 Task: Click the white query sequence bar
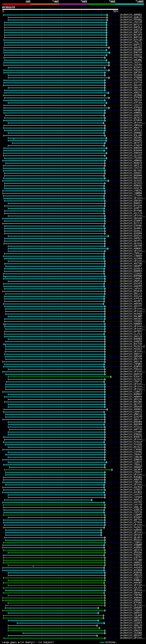tap(60, 10)
